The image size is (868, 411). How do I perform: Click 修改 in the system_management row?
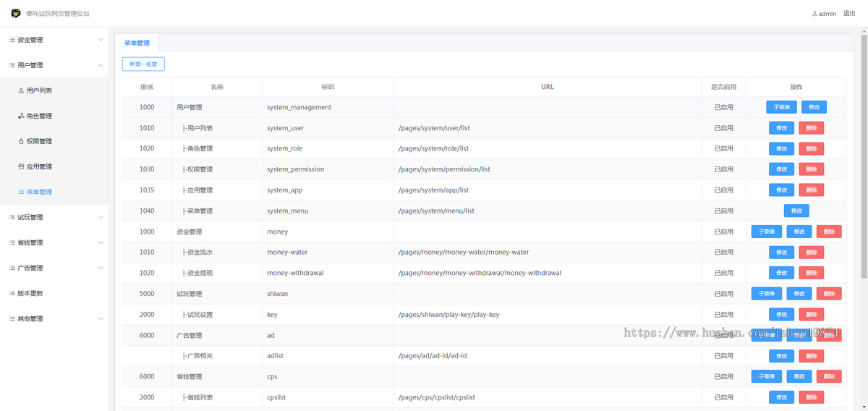point(814,107)
